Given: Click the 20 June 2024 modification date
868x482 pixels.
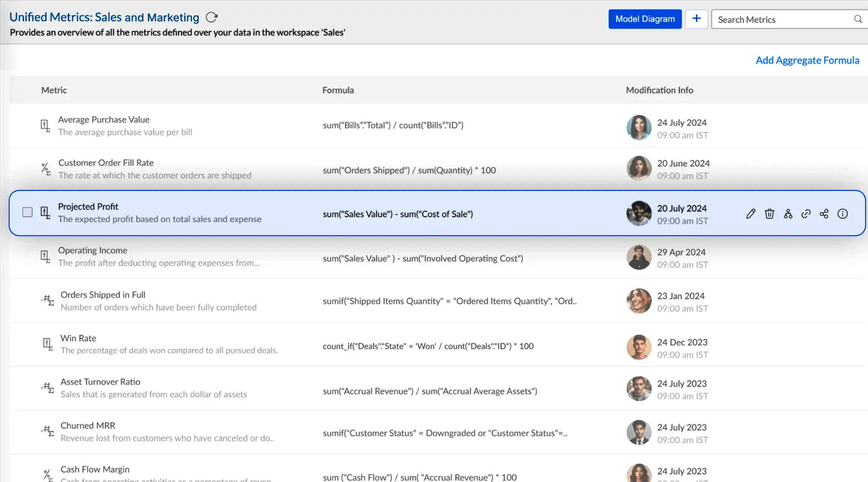Looking at the screenshot, I should (683, 163).
